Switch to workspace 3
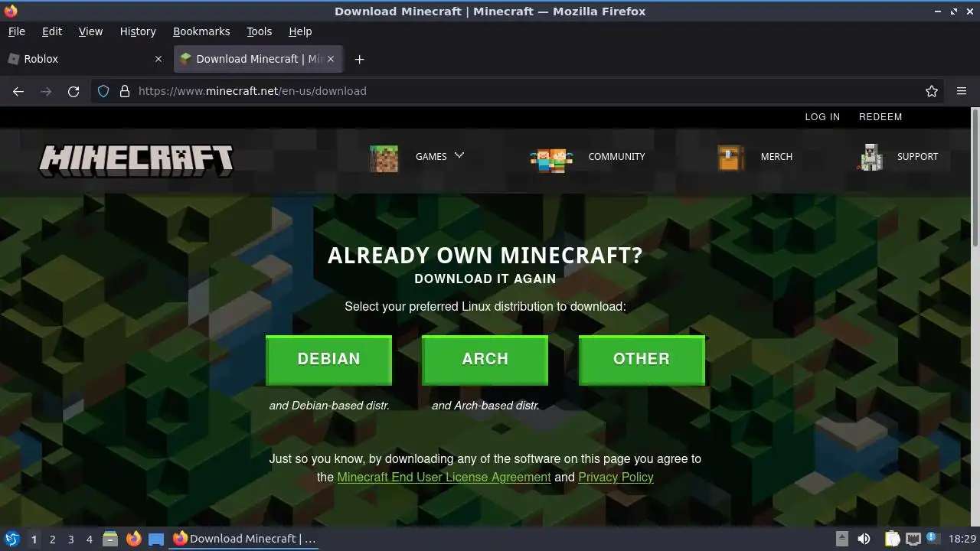The width and height of the screenshot is (980, 551). tap(70, 539)
